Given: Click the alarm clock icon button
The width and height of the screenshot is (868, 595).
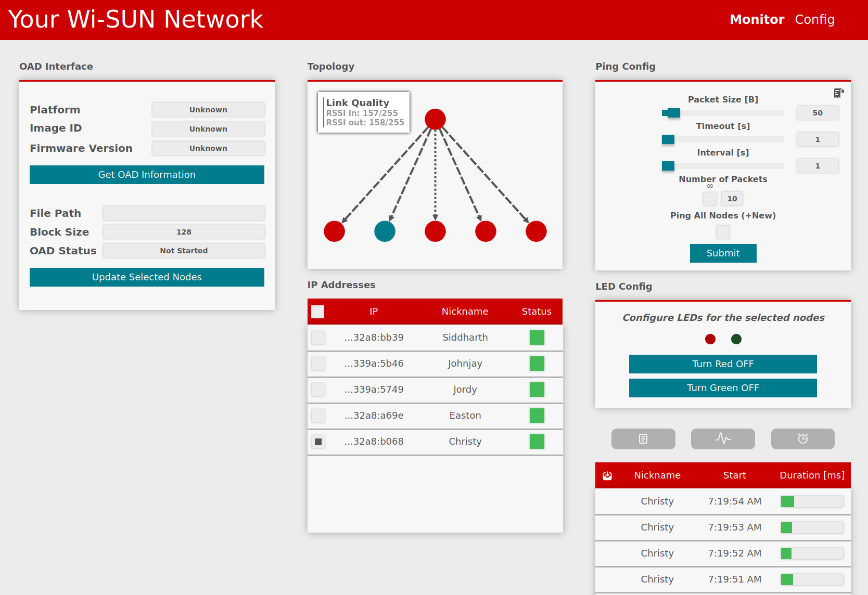Looking at the screenshot, I should pyautogui.click(x=802, y=439).
